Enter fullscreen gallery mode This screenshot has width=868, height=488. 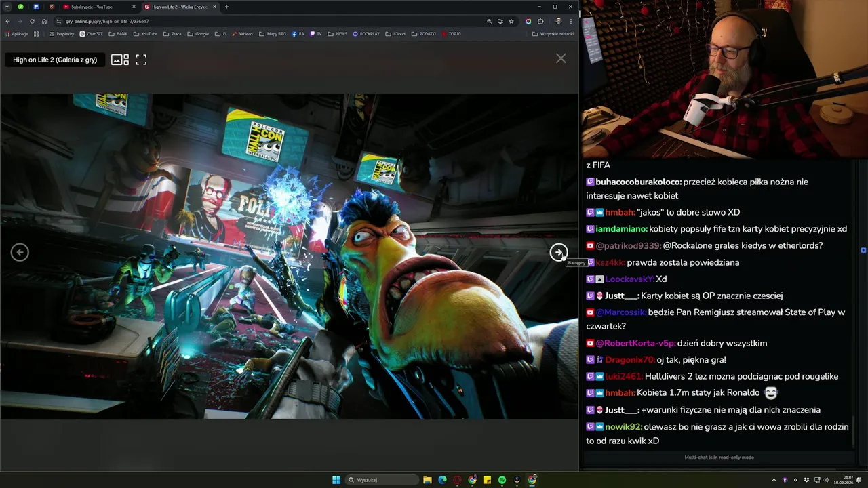(x=141, y=60)
